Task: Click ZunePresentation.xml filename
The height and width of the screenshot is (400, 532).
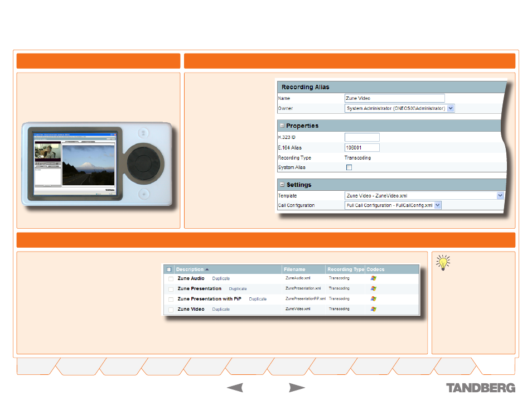Action: 303,288
